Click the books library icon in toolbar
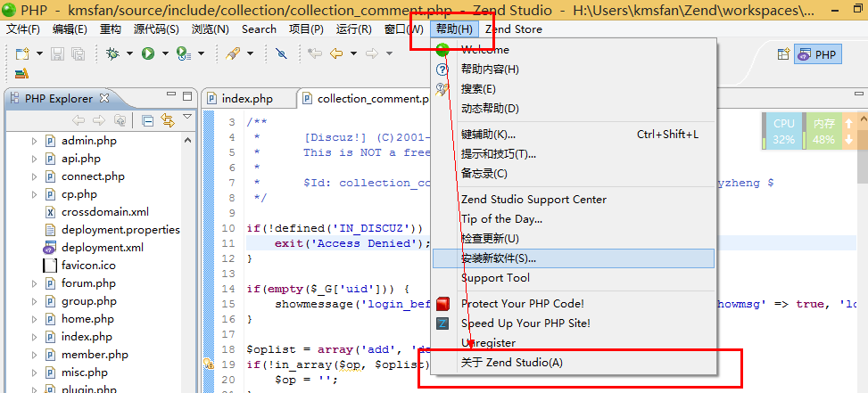The image size is (868, 393). [x=21, y=73]
